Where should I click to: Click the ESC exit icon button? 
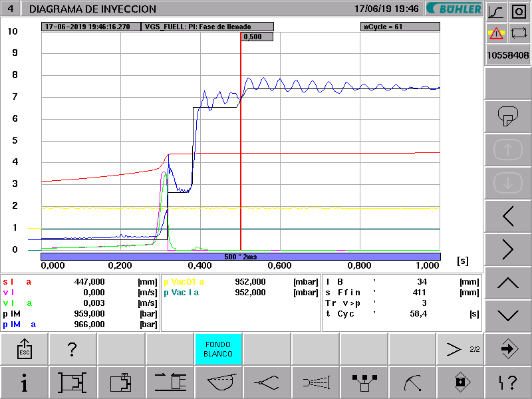click(25, 348)
